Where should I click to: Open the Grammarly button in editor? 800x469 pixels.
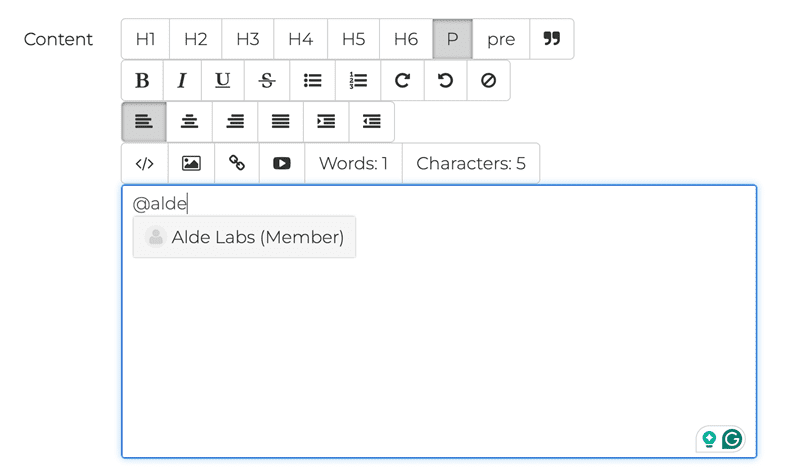733,439
